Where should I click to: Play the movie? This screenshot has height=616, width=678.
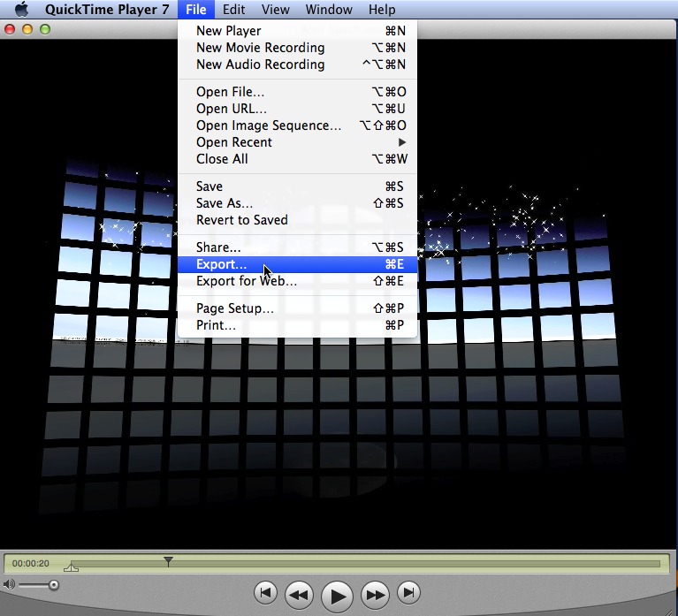point(338,597)
